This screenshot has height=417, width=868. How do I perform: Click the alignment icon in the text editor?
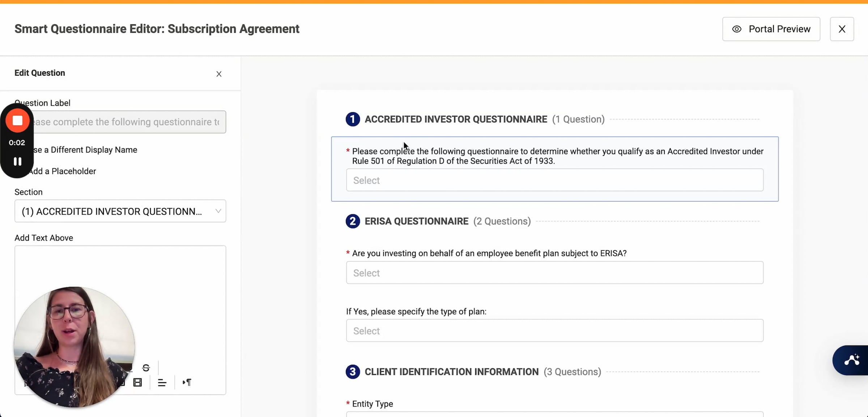[162, 383]
